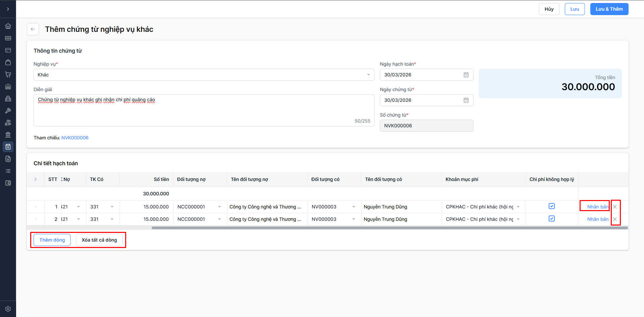Click the wallet icon in sidebar
Image resolution: width=644 pixels, height=317 pixels.
click(x=8, y=183)
